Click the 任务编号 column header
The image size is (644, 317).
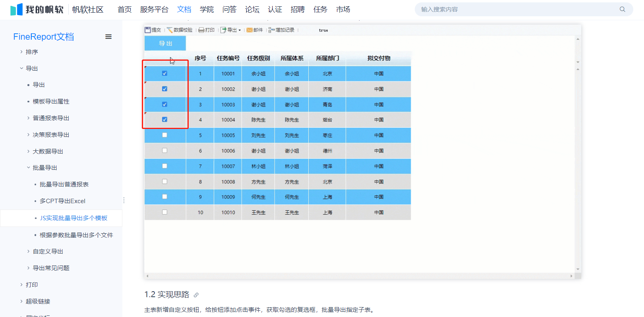point(228,58)
